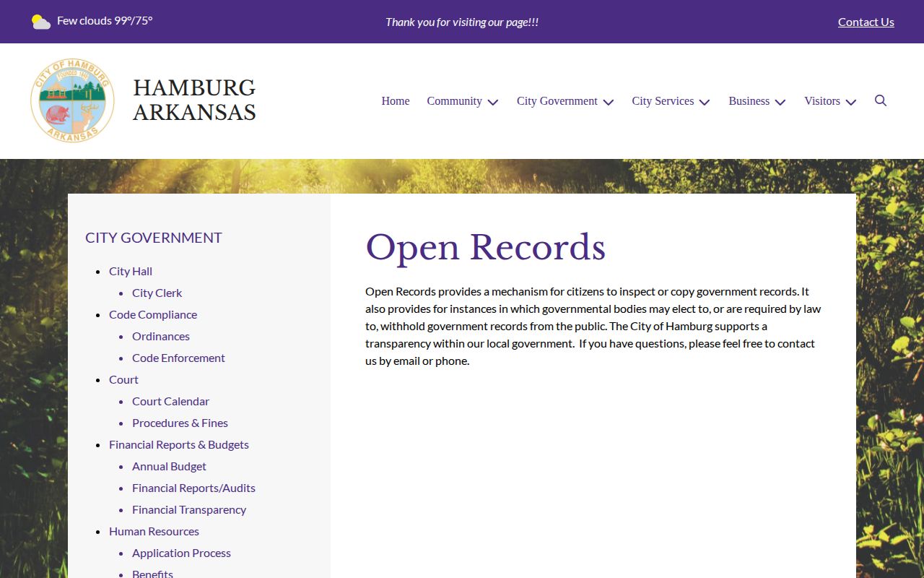Go to Human Resources page
This screenshot has width=924, height=578.
[154, 531]
